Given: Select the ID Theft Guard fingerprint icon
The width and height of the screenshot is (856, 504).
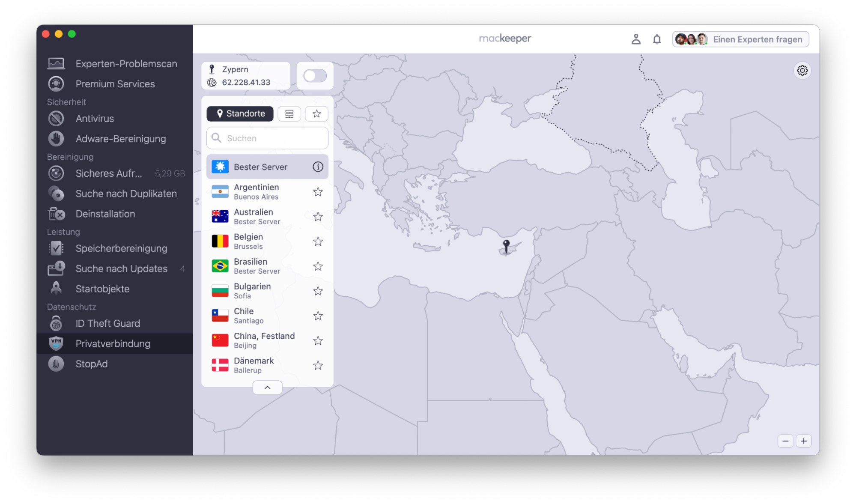Looking at the screenshot, I should point(56,323).
